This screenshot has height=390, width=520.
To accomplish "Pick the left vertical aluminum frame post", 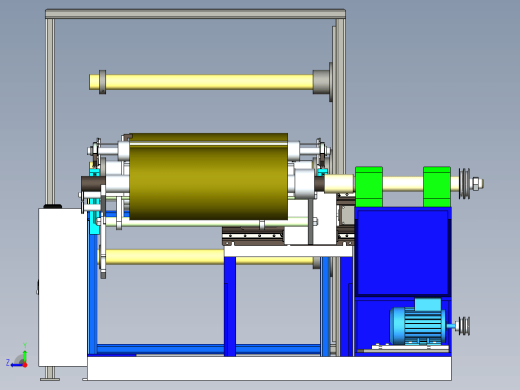I will [x=50, y=111].
